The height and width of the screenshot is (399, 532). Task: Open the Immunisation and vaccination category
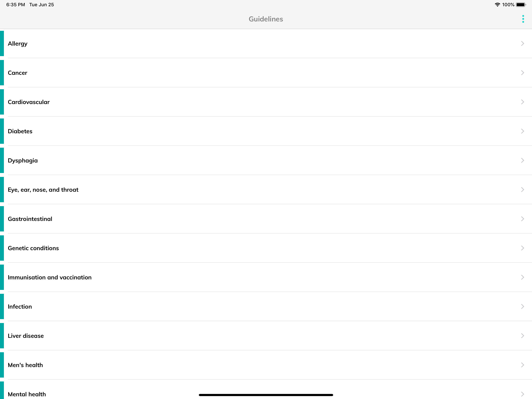coord(49,277)
